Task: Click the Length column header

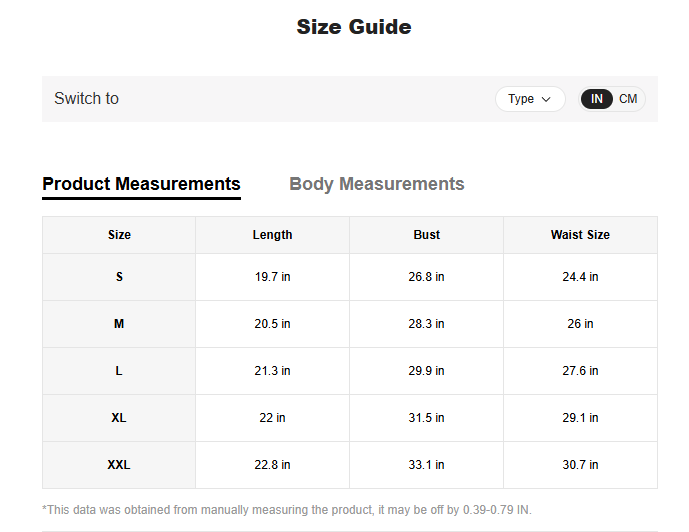Action: [272, 235]
